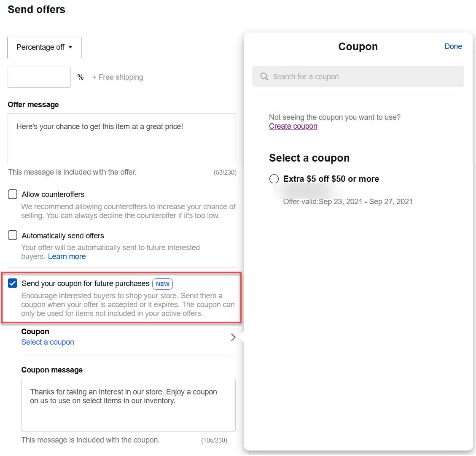The image size is (476, 456).
Task: Click into the Offer message text area
Action: pyautogui.click(x=122, y=139)
